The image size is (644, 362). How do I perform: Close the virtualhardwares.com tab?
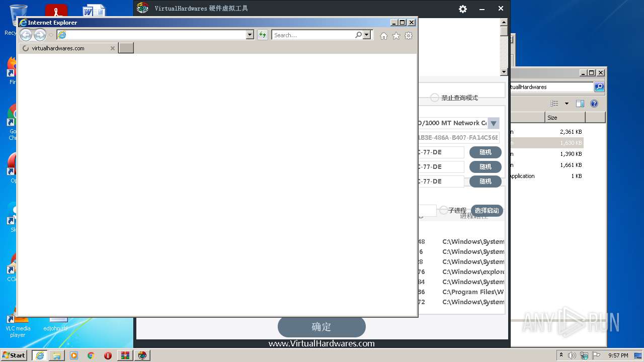click(x=113, y=48)
